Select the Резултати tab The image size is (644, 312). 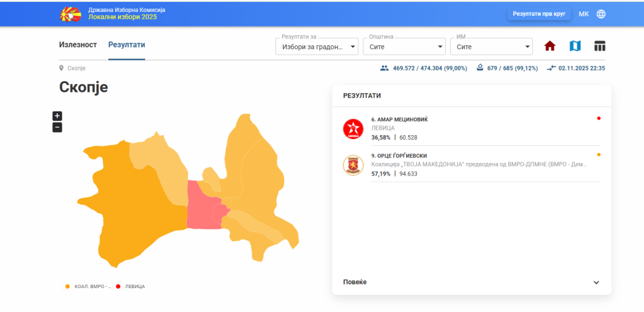click(126, 45)
